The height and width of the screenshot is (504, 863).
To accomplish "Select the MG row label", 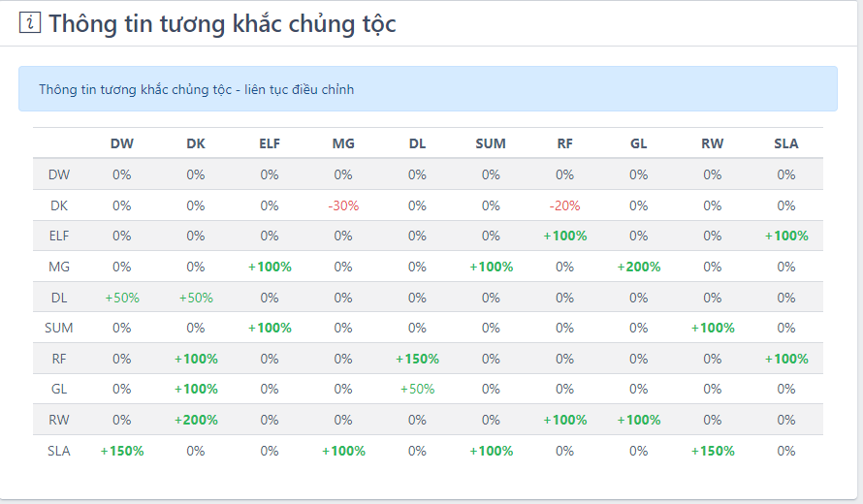I will point(59,267).
